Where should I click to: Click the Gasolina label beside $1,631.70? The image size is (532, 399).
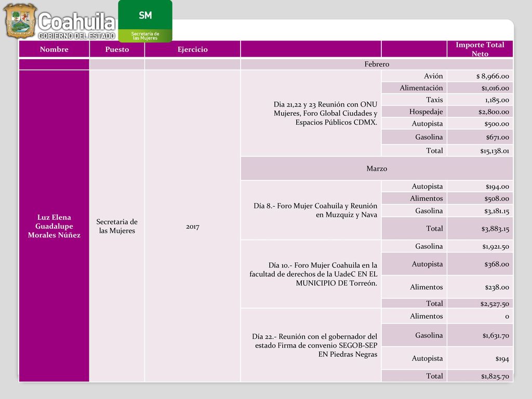[429, 335]
